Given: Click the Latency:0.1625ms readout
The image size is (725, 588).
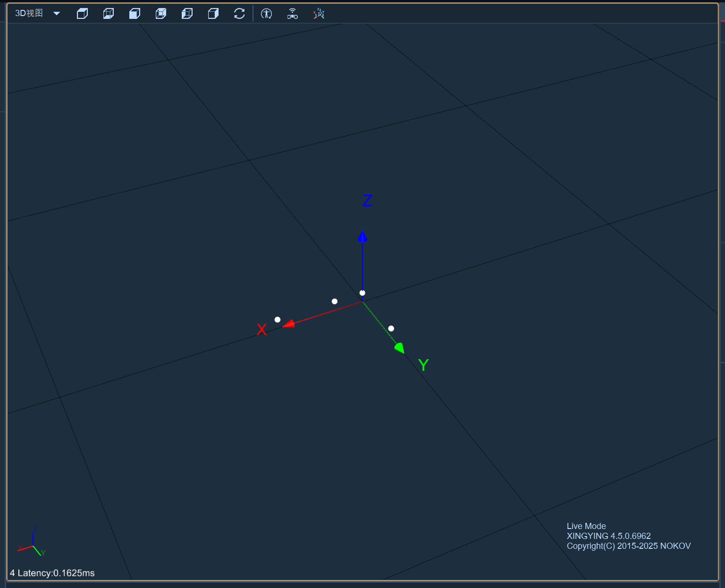Looking at the screenshot, I should click(x=56, y=573).
